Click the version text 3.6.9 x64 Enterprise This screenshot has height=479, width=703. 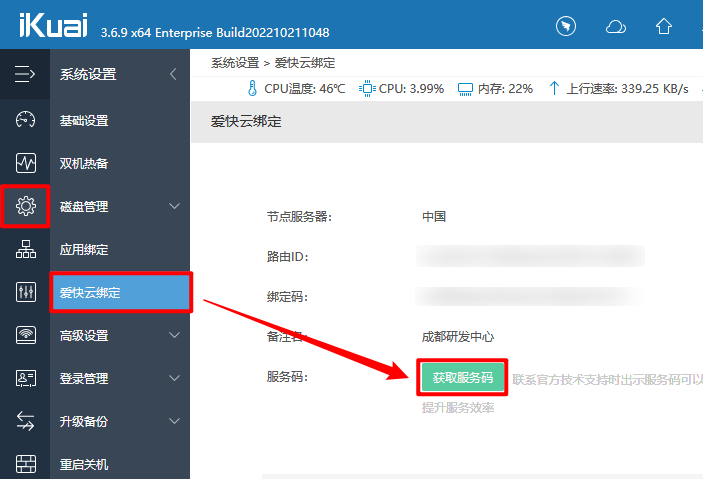[215, 33]
